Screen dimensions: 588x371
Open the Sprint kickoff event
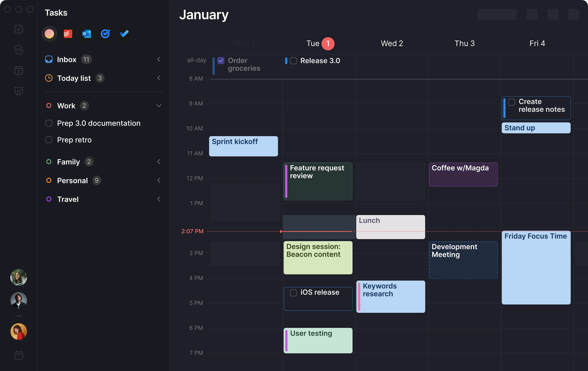pyautogui.click(x=243, y=146)
